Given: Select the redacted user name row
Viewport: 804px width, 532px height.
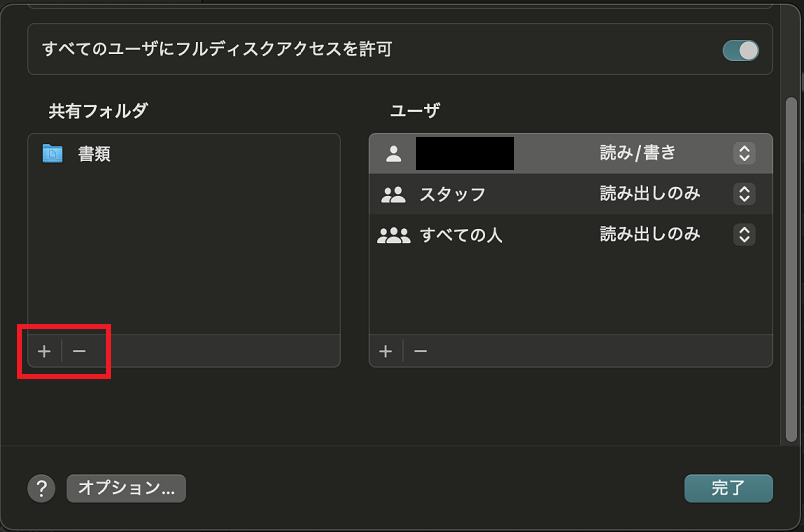Looking at the screenshot, I should tap(571, 153).
